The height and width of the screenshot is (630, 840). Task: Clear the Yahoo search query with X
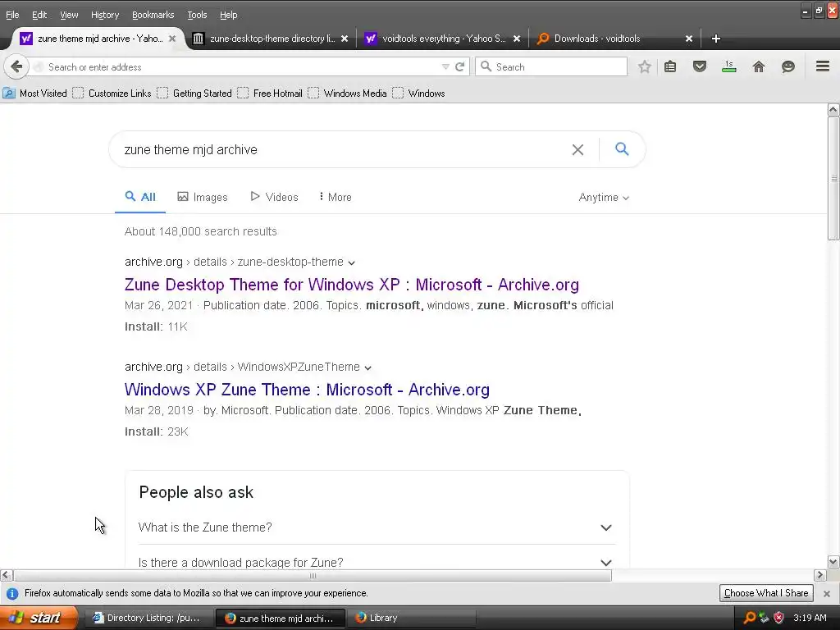click(x=577, y=149)
